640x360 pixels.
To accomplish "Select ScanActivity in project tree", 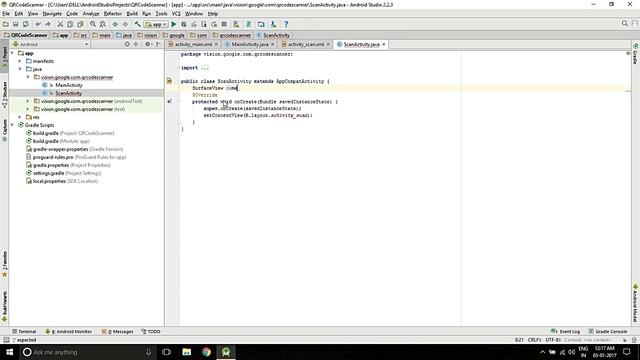I will [x=68, y=93].
